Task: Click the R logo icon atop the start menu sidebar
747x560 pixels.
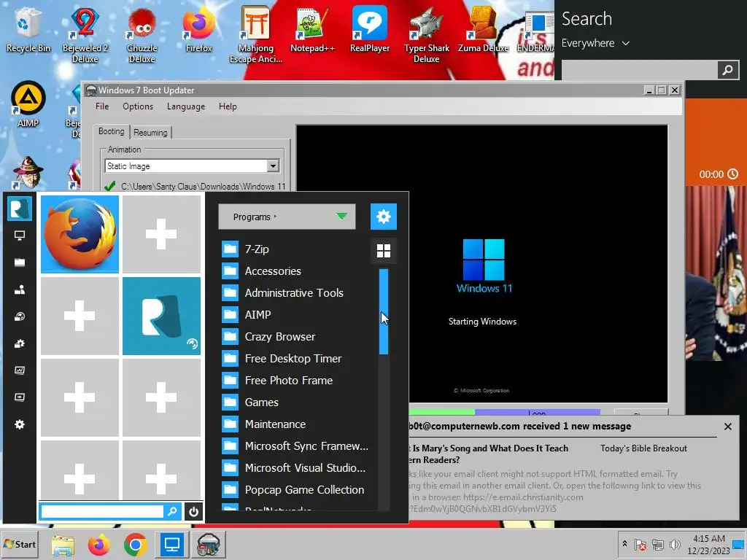Action: pos(20,209)
